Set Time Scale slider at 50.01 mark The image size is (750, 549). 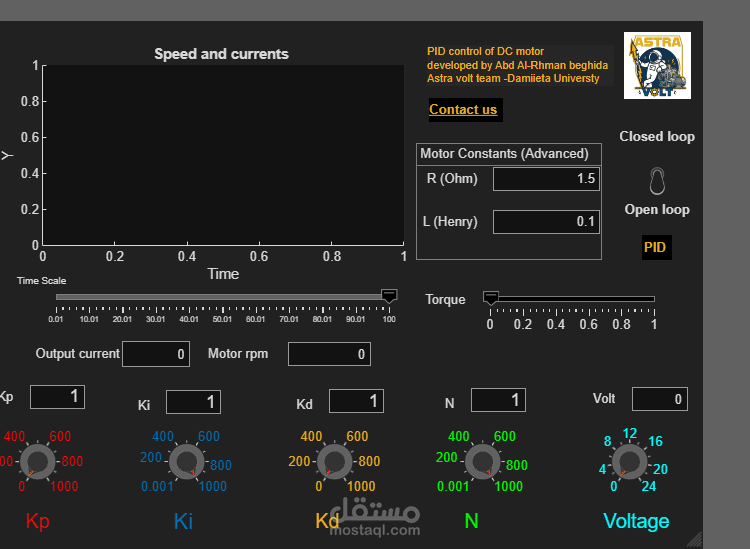222,297
